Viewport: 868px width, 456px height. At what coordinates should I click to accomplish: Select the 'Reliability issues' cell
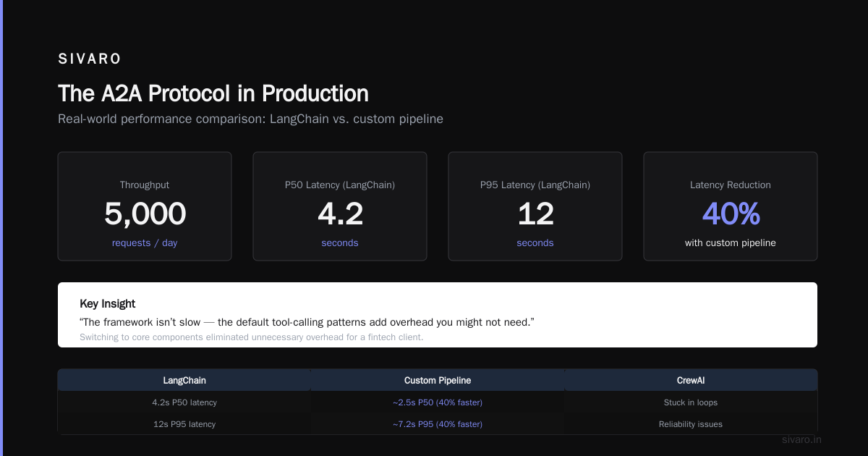pyautogui.click(x=691, y=424)
